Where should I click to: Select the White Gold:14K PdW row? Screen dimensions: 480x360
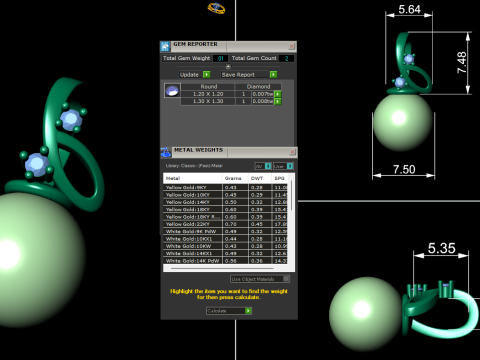tap(225, 261)
